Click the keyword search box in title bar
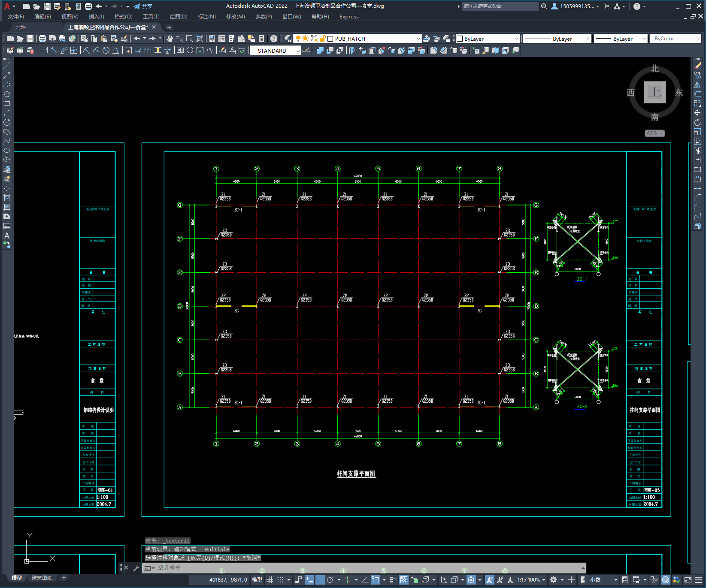706x588 pixels. coord(500,6)
